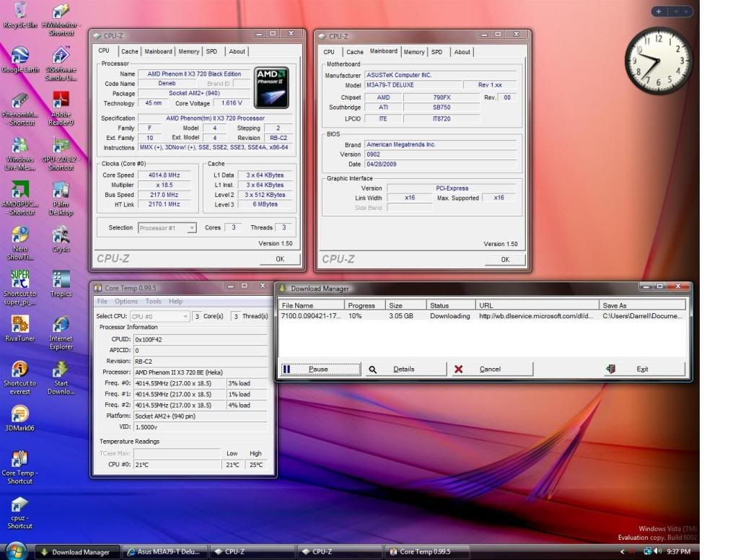
Task: Click the Save As column header
Action: click(x=642, y=305)
